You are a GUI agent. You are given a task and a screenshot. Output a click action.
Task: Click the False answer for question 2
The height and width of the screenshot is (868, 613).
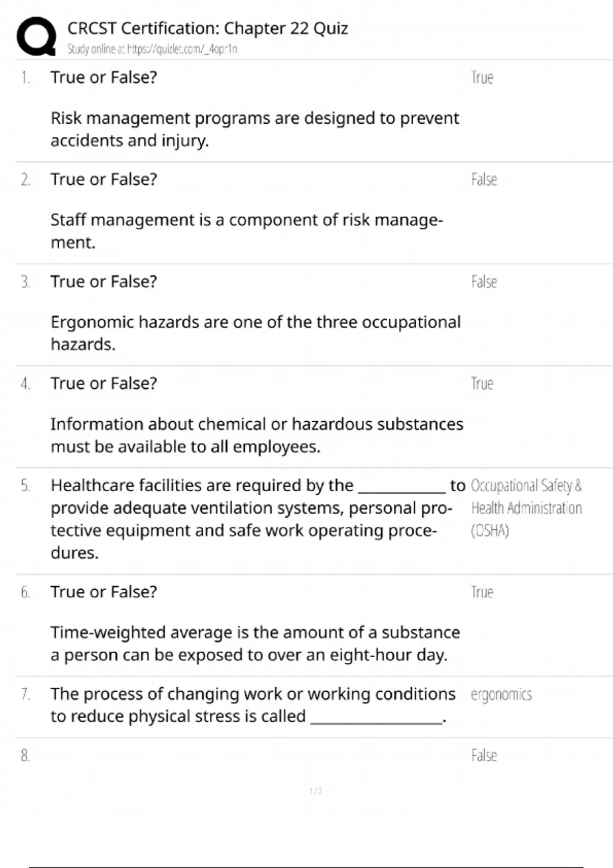pyautogui.click(x=484, y=180)
